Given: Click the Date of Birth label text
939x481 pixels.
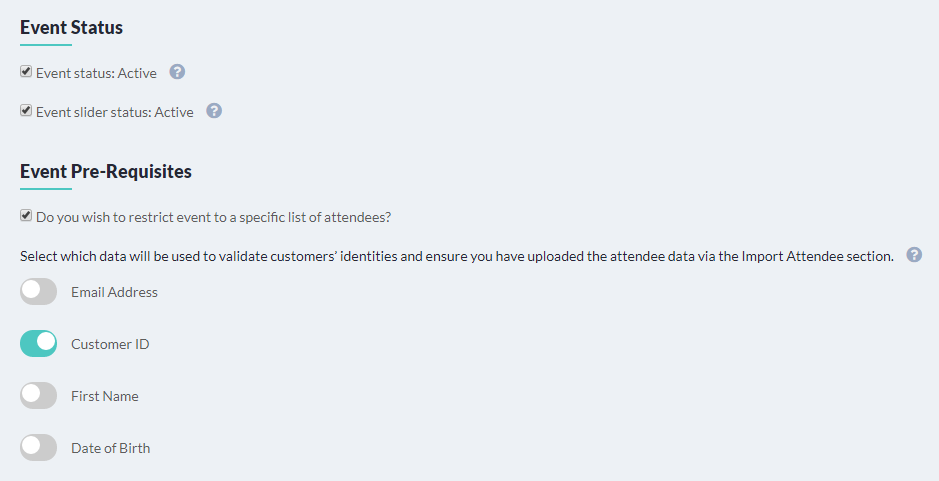Looking at the screenshot, I should [111, 448].
